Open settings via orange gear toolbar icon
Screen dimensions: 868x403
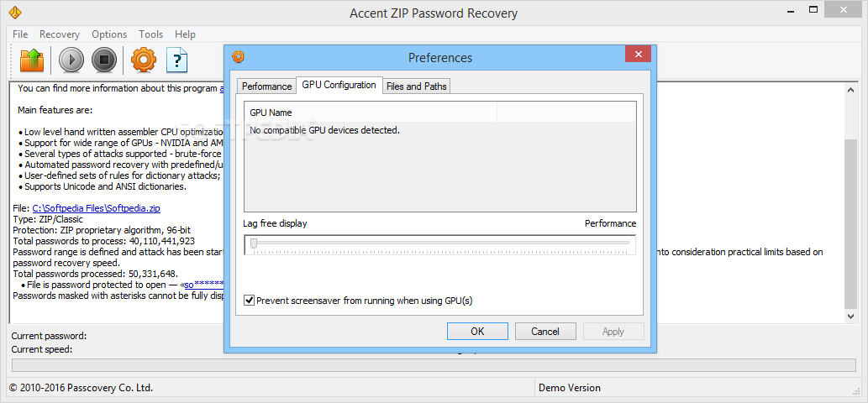click(144, 60)
